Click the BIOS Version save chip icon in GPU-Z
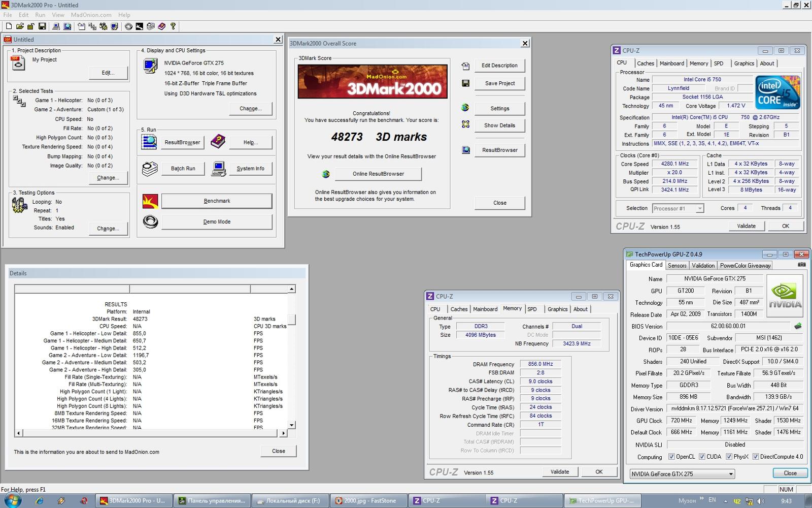 click(798, 326)
